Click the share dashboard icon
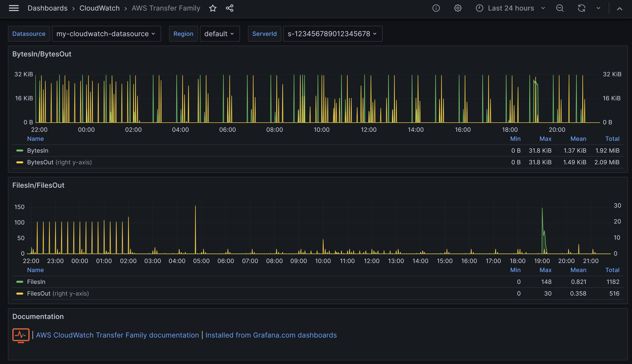This screenshot has height=364, width=632. click(230, 8)
